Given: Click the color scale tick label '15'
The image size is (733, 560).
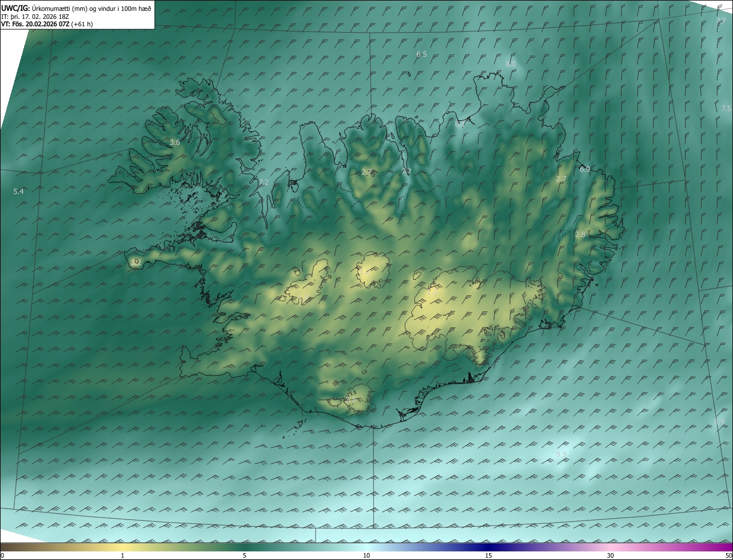Looking at the screenshot, I should [488, 556].
